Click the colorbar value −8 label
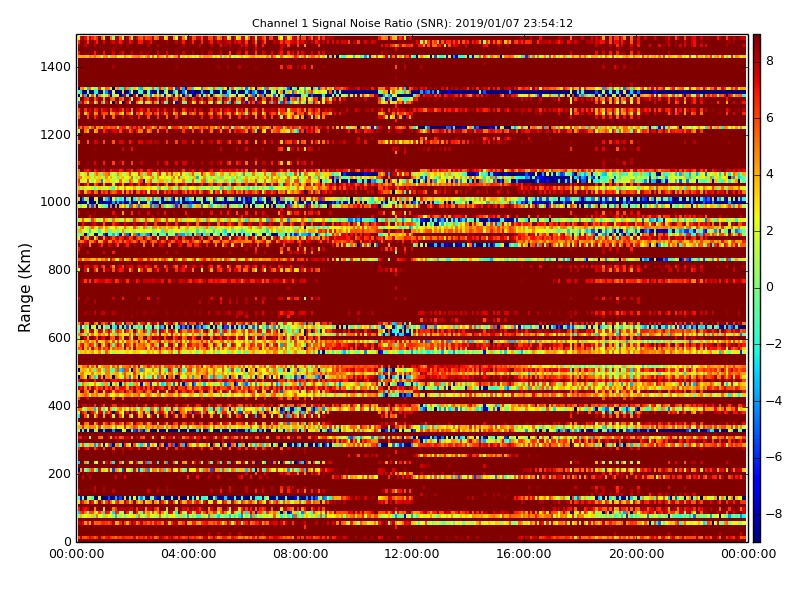The image size is (800, 600). [774, 514]
